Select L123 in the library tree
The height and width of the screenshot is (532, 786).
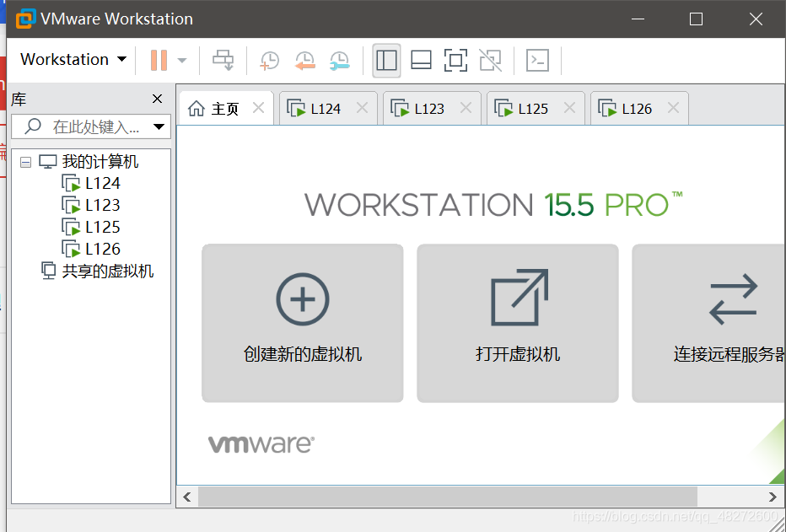[x=103, y=206]
